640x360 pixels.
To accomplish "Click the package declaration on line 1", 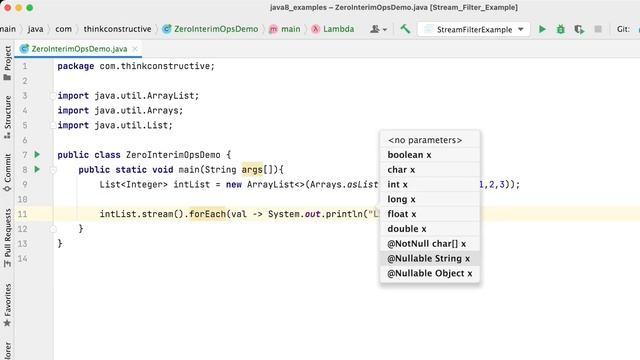I will pyautogui.click(x=136, y=66).
